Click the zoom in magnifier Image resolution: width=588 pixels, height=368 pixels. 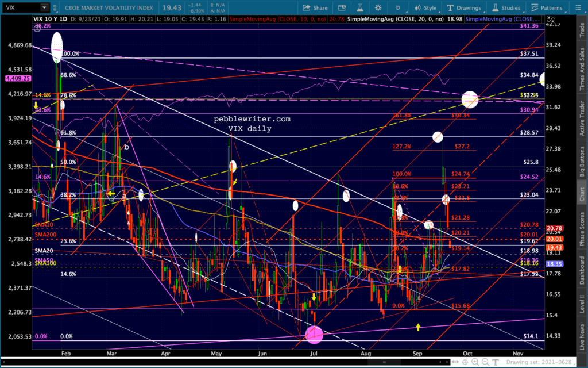tap(475, 362)
